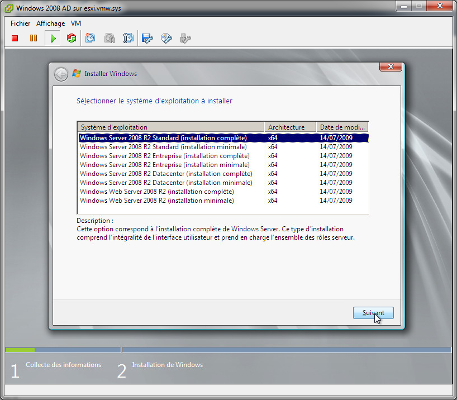This screenshot has height=400, width=457.
Task: Click the connect USB device icon
Action: click(185, 38)
